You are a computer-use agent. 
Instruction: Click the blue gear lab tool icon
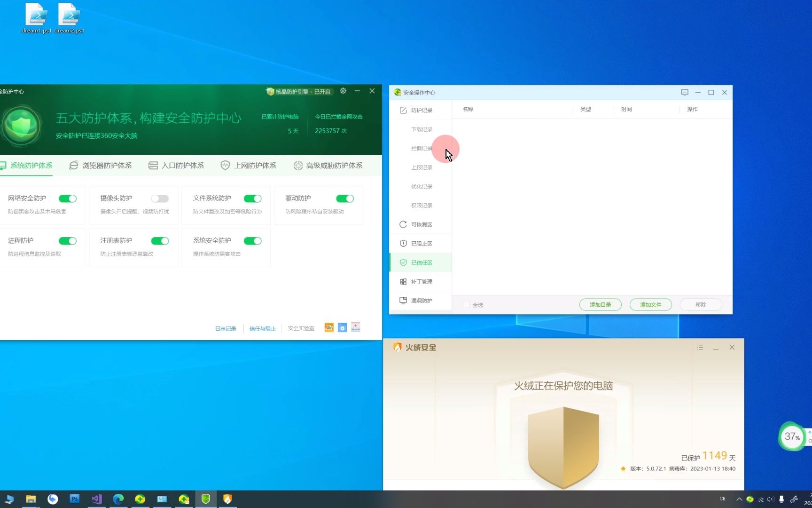[343, 327]
